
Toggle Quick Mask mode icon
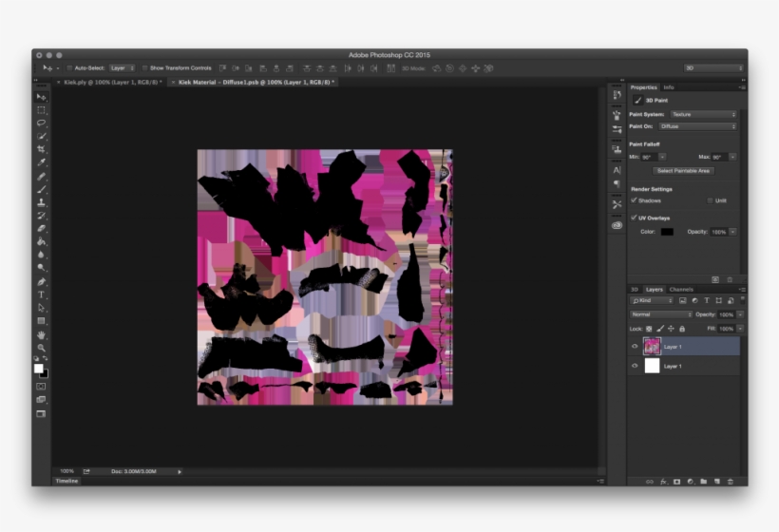click(41, 387)
